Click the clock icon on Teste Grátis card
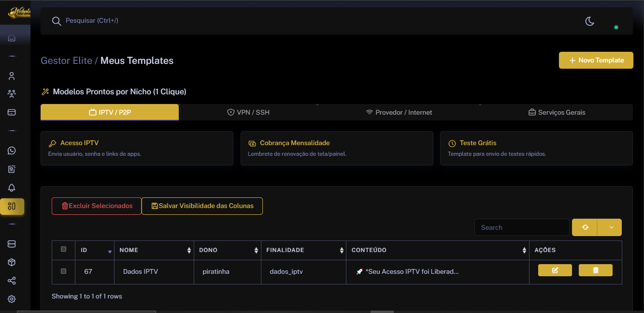644x313 pixels. tap(452, 143)
